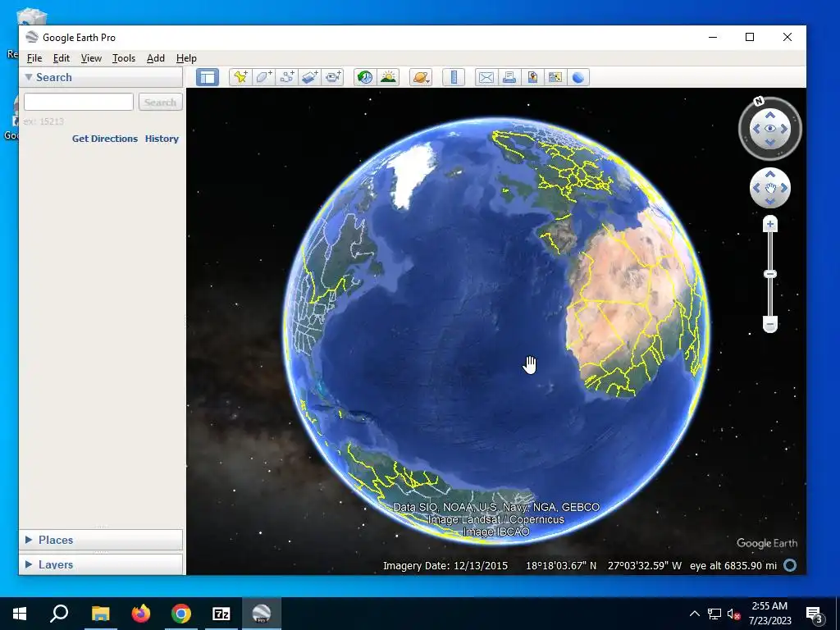
Task: Look right using the eye joystick arrow
Action: [x=783, y=129]
